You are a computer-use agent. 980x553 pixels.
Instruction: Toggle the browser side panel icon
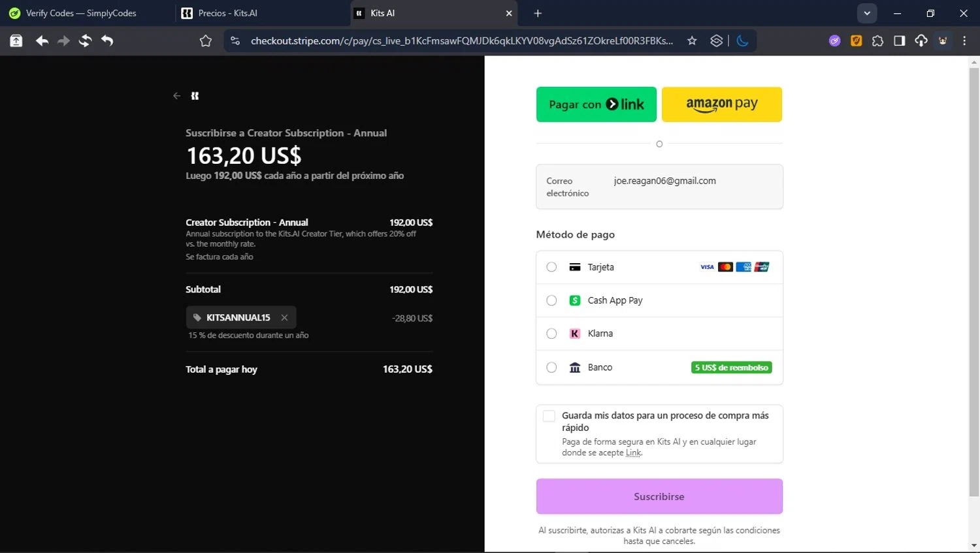900,41
